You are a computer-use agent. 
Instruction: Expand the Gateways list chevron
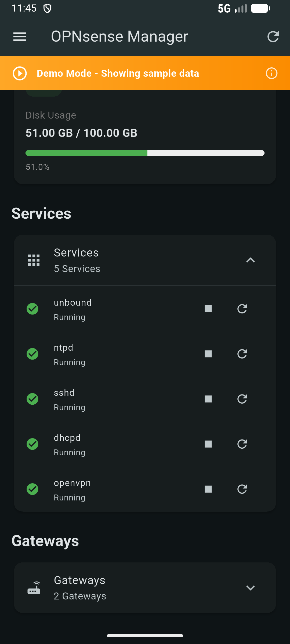[x=250, y=588]
